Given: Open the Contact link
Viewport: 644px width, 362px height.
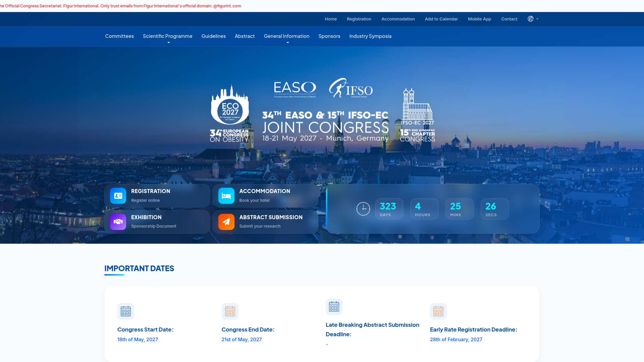Looking at the screenshot, I should (x=509, y=19).
